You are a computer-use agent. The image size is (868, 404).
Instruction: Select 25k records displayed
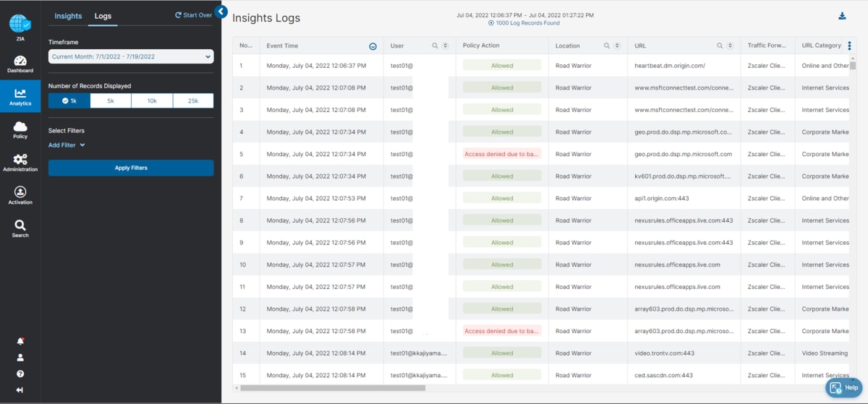point(193,100)
